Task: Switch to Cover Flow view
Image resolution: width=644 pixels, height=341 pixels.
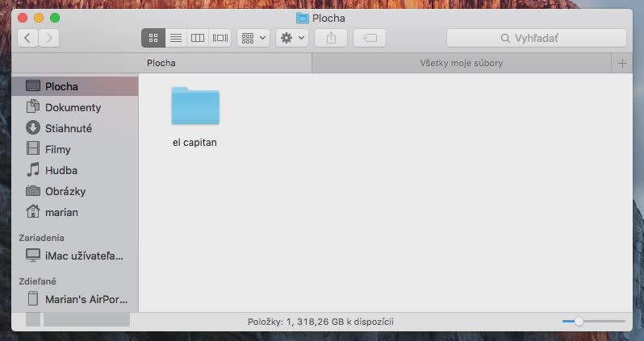Action: [x=220, y=38]
